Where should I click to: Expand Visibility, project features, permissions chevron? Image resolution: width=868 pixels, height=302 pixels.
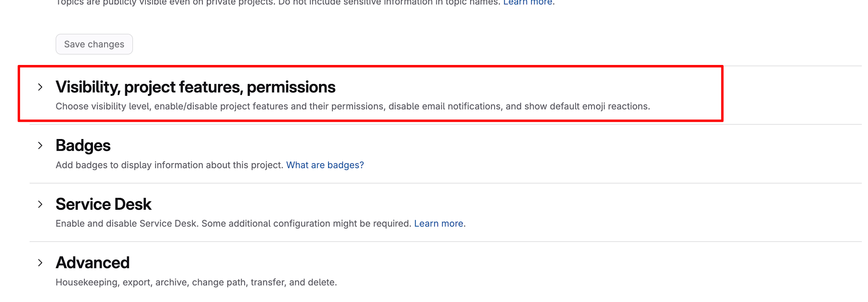[40, 87]
